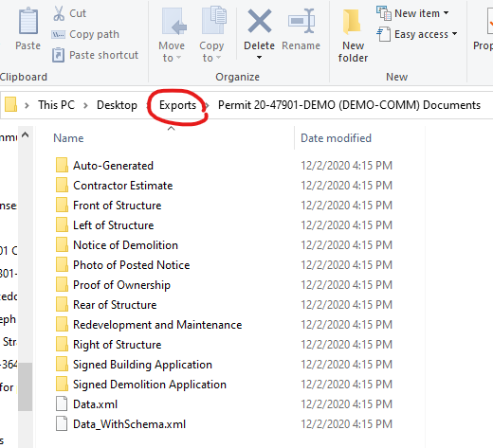The height and width of the screenshot is (448, 493).
Task: Go to Exports in the breadcrumb
Action: (x=177, y=105)
